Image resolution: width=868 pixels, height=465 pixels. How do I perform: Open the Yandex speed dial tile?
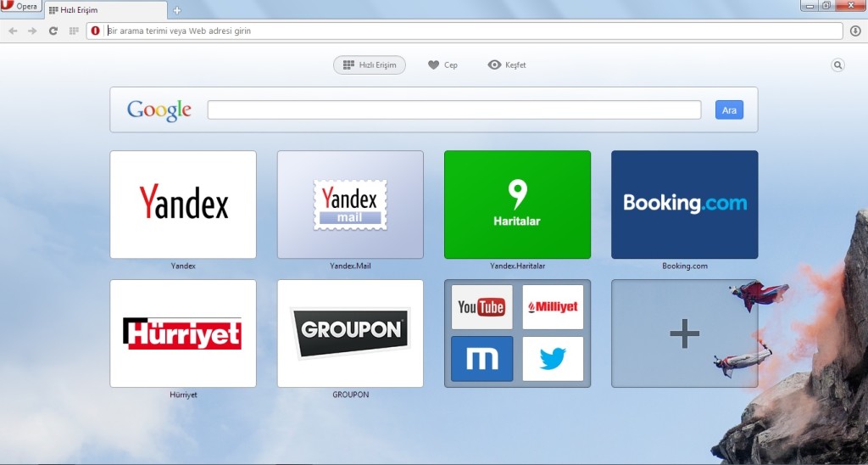click(183, 204)
